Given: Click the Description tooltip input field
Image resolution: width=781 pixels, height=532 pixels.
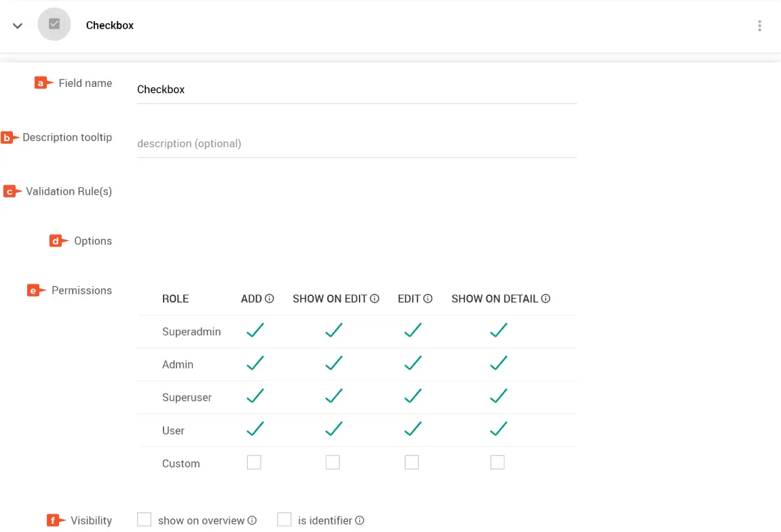Looking at the screenshot, I should coord(356,144).
